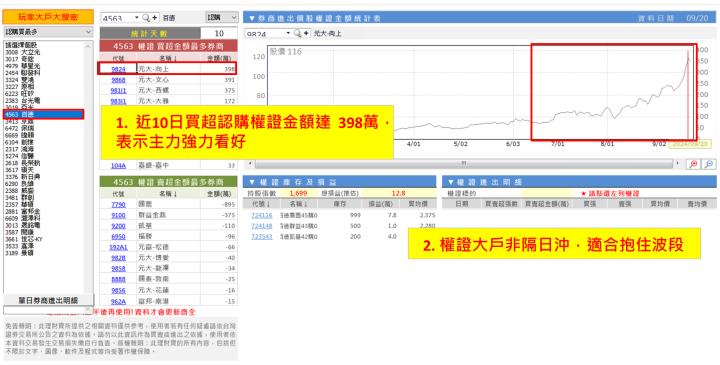Open broker link 104A
Viewport: 720px width, 365px height.
pyautogui.click(x=118, y=165)
